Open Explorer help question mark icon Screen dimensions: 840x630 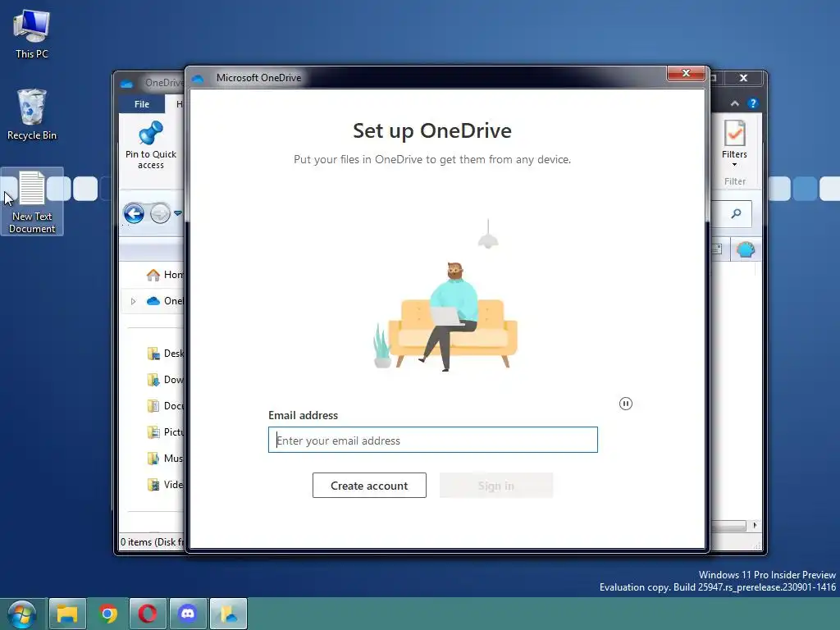(753, 103)
